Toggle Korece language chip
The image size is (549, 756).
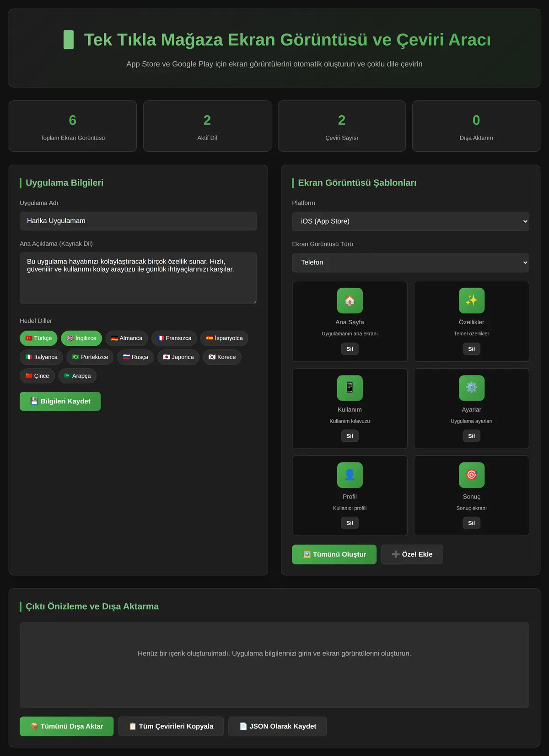pos(222,357)
